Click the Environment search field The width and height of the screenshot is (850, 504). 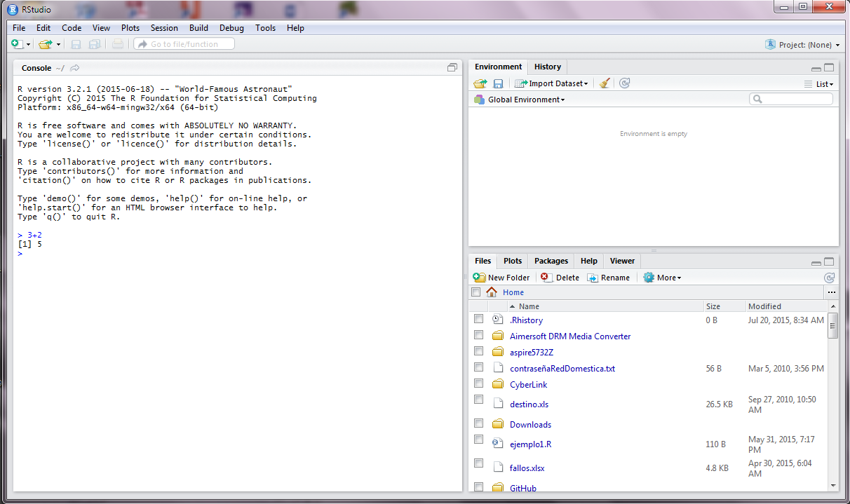[791, 100]
